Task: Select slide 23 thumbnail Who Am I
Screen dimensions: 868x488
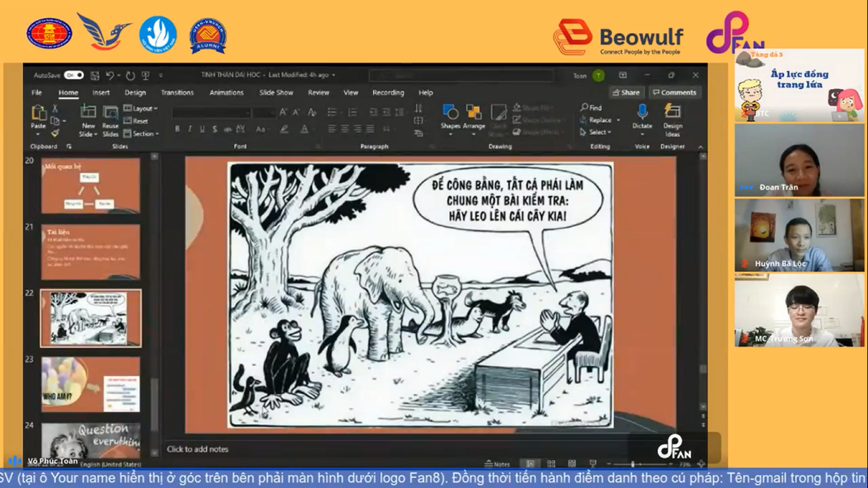Action: (x=90, y=385)
